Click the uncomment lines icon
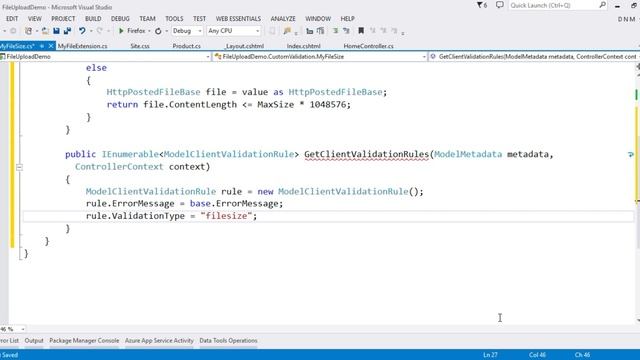 [x=346, y=31]
